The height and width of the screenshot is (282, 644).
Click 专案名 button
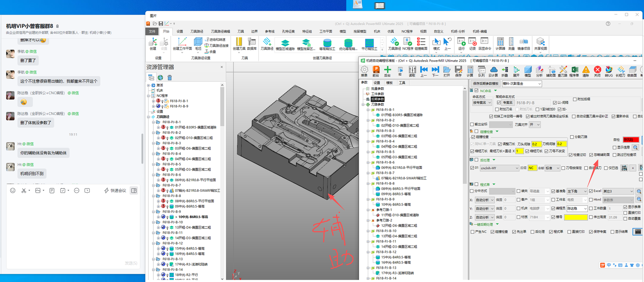(x=508, y=103)
